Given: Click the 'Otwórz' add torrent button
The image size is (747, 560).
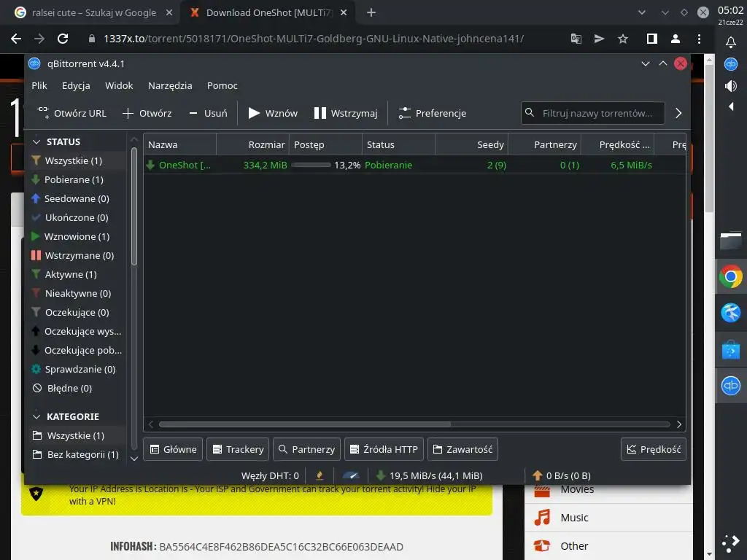Looking at the screenshot, I should tap(147, 113).
